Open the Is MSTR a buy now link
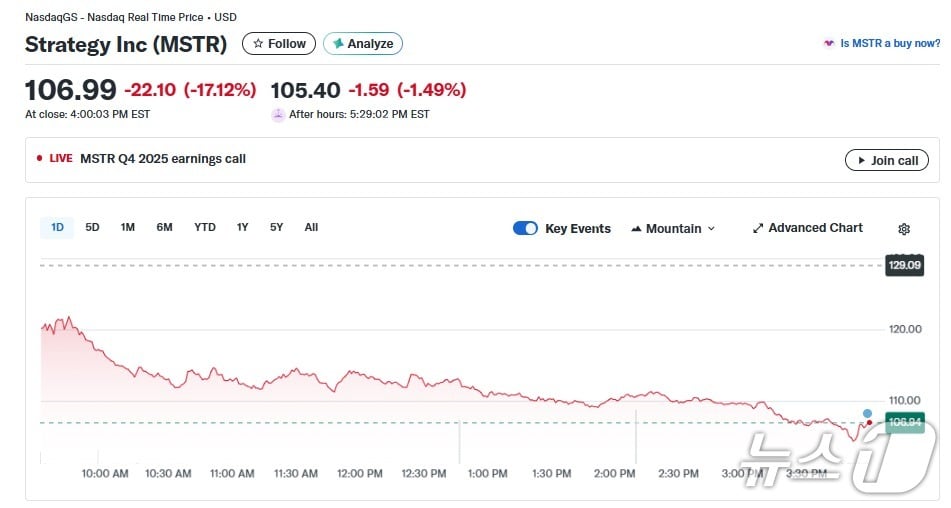The image size is (951, 508). [x=889, y=44]
